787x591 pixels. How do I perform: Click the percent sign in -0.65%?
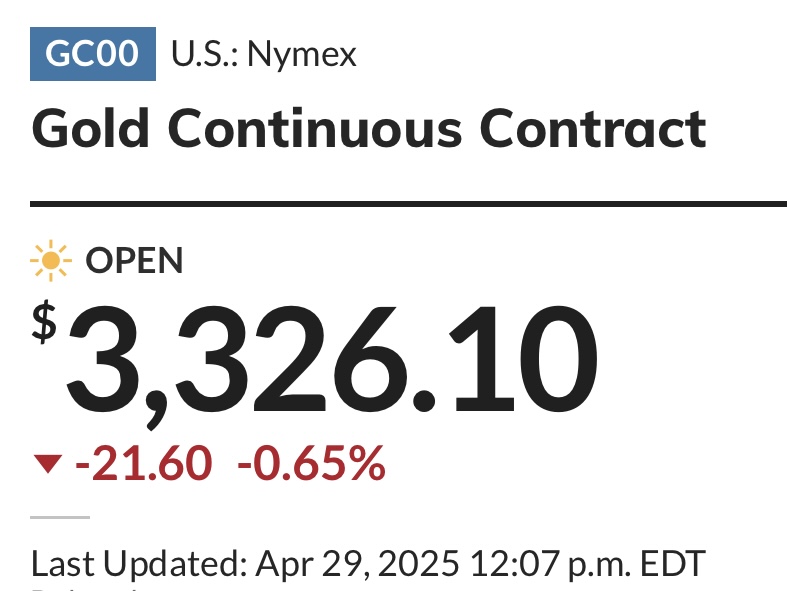[368, 463]
